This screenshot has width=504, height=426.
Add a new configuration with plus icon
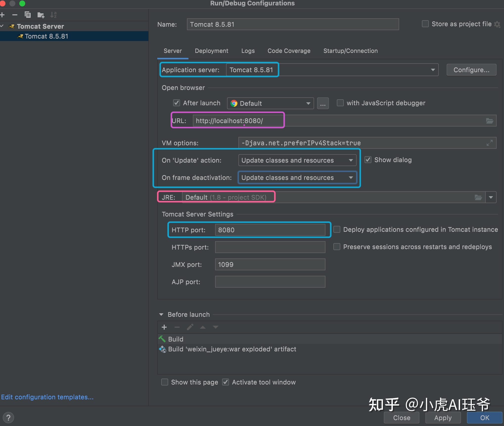click(2, 15)
